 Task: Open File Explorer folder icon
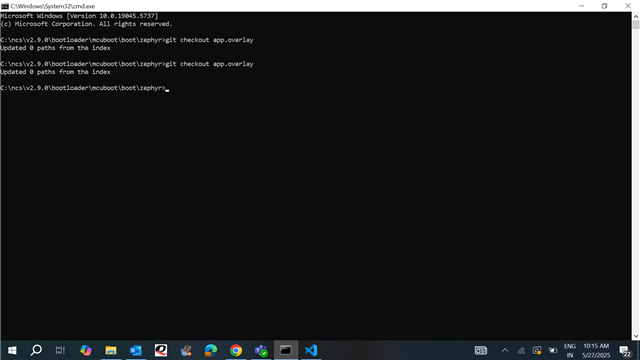pyautogui.click(x=111, y=350)
